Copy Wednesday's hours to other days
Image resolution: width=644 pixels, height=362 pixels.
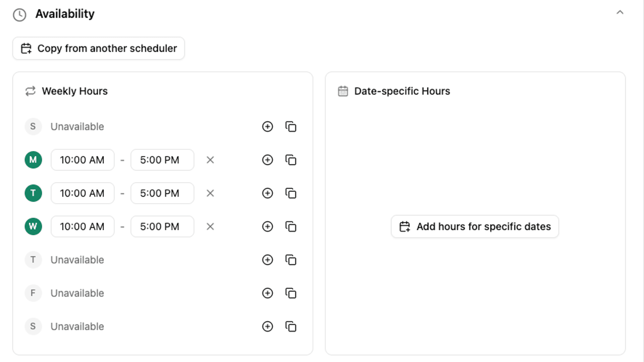click(x=291, y=227)
